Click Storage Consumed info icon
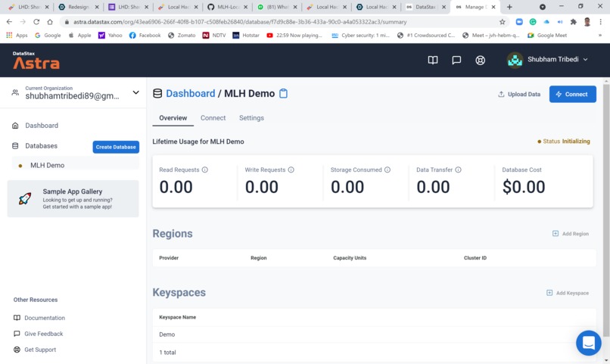 pos(387,170)
